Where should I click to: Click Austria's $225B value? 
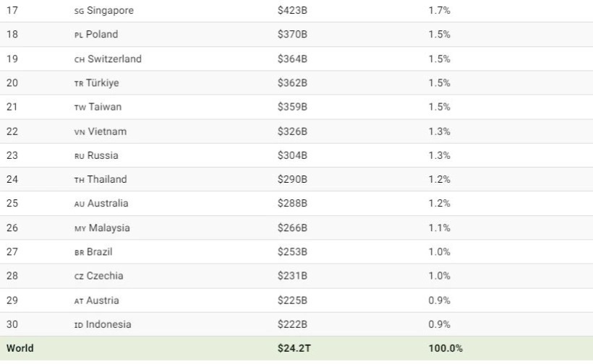[292, 300]
